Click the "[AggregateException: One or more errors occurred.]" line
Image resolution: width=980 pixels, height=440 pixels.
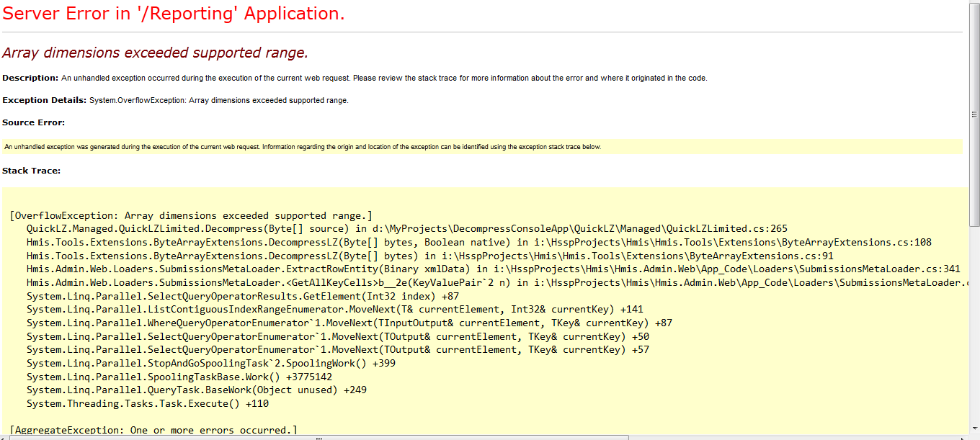(x=153, y=430)
